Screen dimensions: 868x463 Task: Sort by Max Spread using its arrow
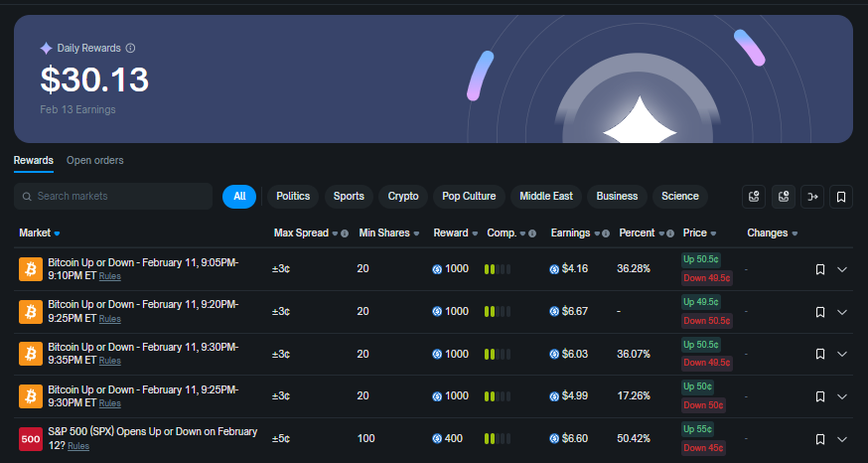coord(335,233)
